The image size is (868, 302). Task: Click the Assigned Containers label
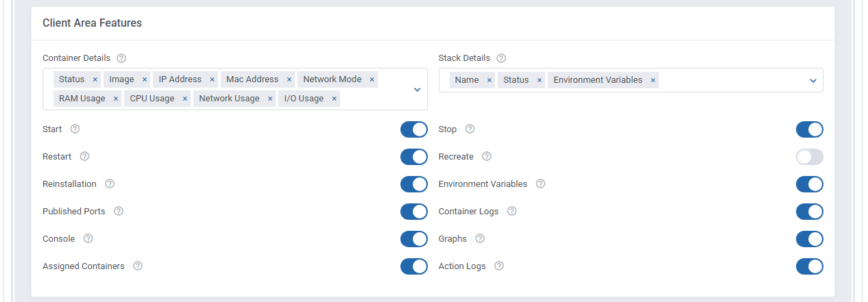pos(84,266)
